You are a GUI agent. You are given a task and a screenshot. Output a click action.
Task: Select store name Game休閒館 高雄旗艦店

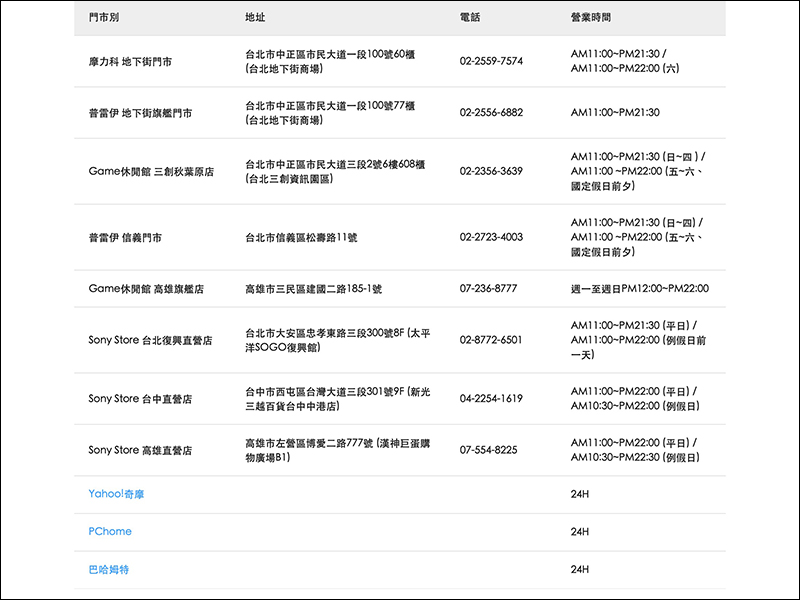coord(146,289)
